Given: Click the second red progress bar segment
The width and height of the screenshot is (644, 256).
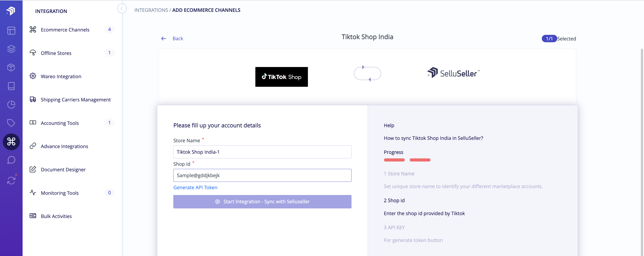Looking at the screenshot, I should (x=420, y=160).
